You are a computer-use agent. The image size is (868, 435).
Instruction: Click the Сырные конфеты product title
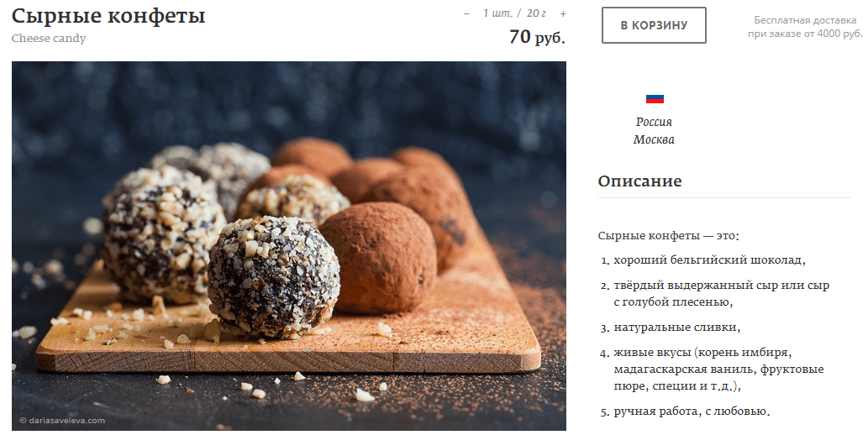pyautogui.click(x=108, y=15)
